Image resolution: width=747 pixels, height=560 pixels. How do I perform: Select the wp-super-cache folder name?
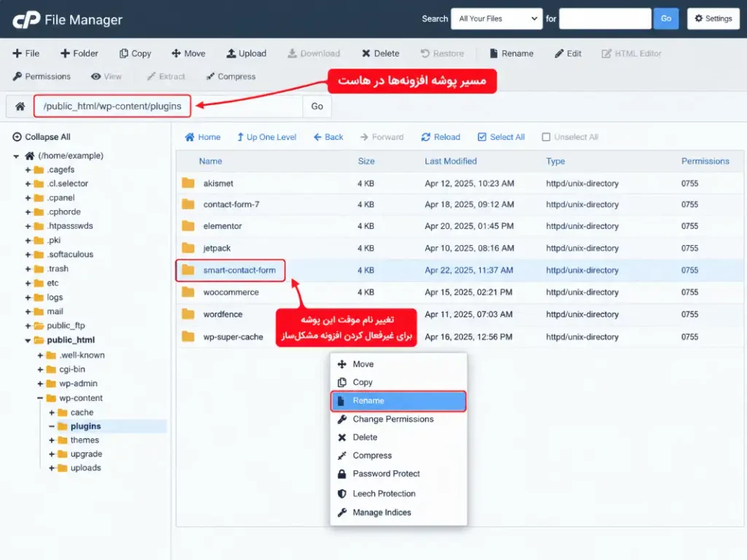tap(233, 337)
